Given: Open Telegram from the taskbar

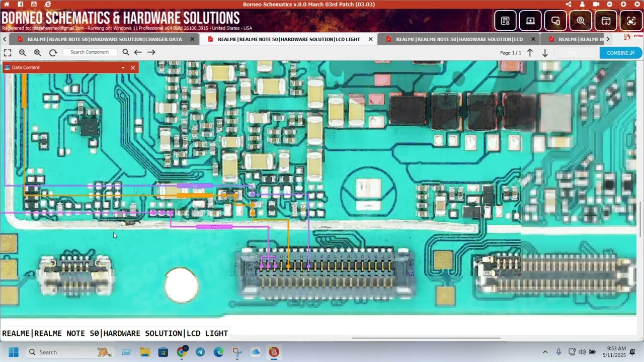Looking at the screenshot, I should point(200,352).
